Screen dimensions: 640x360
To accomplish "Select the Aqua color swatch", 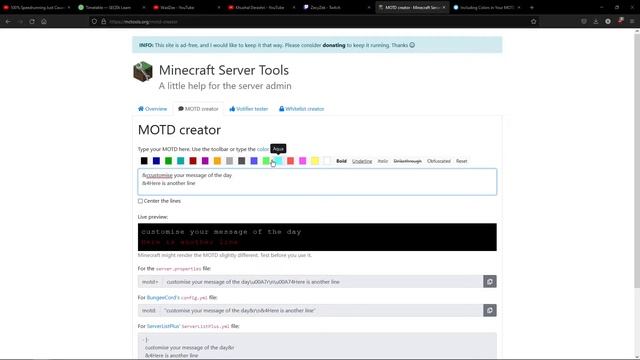I will point(278,161).
